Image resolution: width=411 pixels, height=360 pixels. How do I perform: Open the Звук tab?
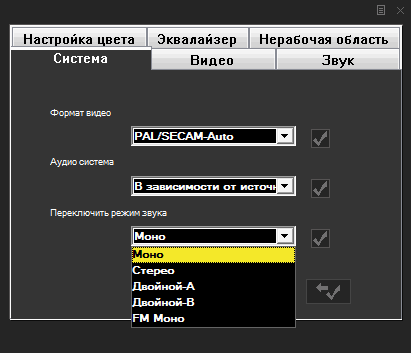pos(338,60)
